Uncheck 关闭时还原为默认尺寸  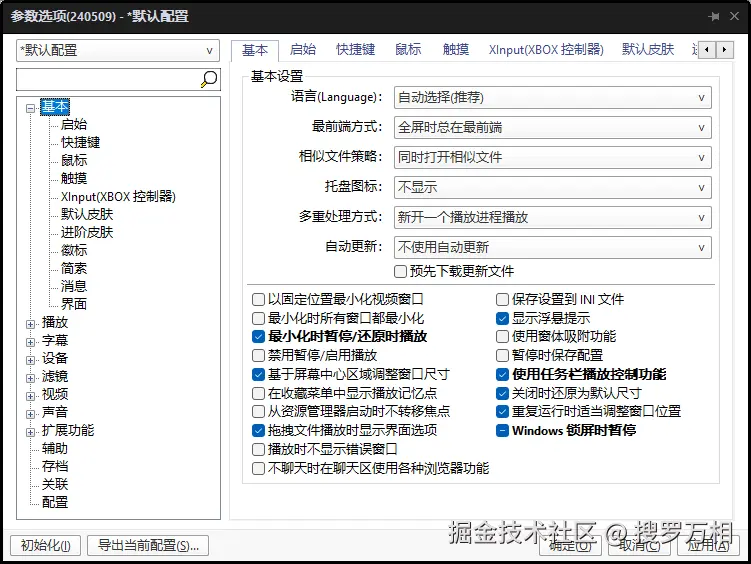pos(502,394)
